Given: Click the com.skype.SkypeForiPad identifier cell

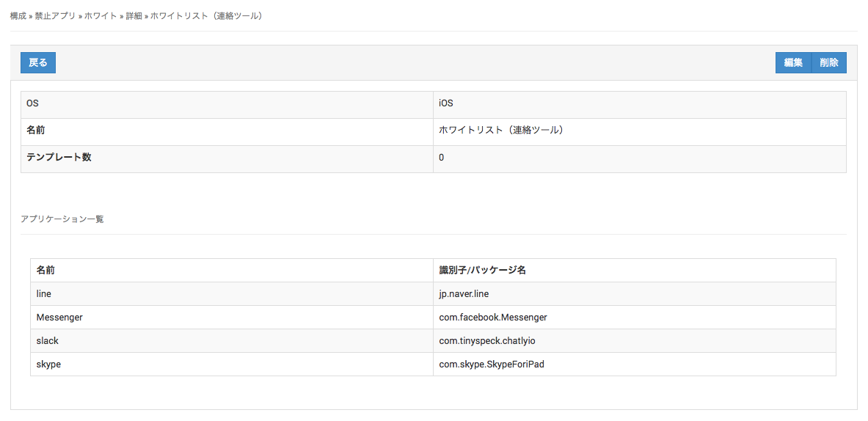Looking at the screenshot, I should 491,365.
